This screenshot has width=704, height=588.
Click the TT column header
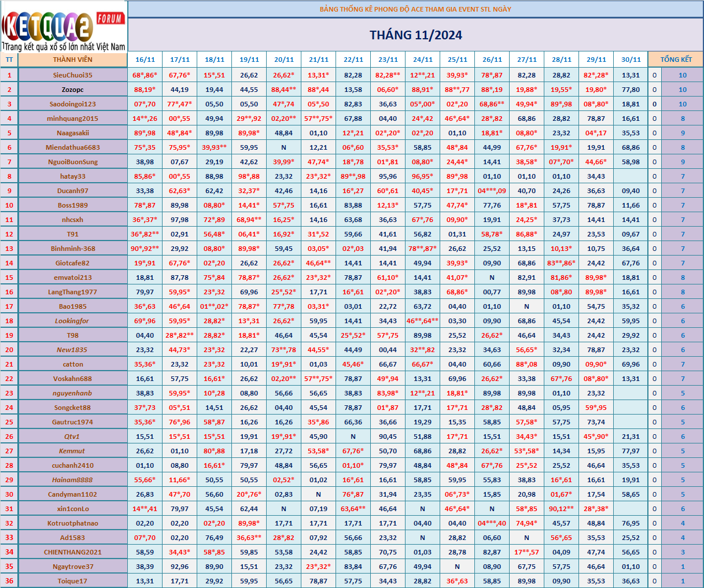click(9, 60)
